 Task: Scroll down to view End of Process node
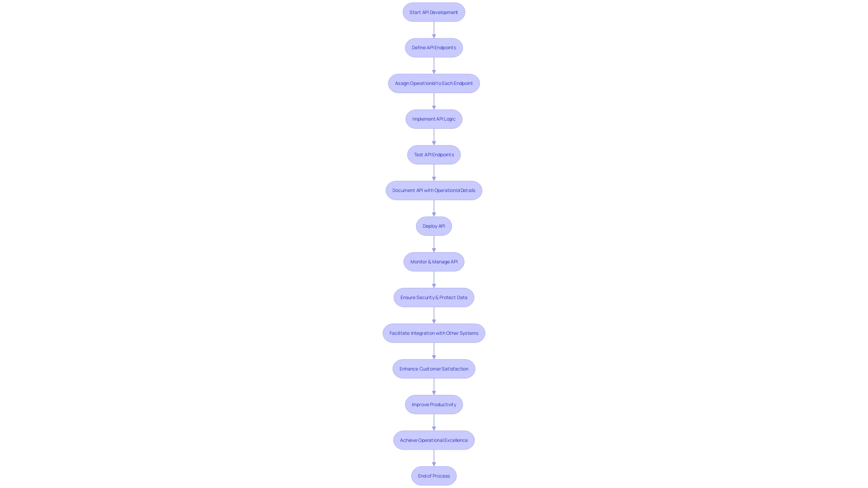[x=434, y=476]
